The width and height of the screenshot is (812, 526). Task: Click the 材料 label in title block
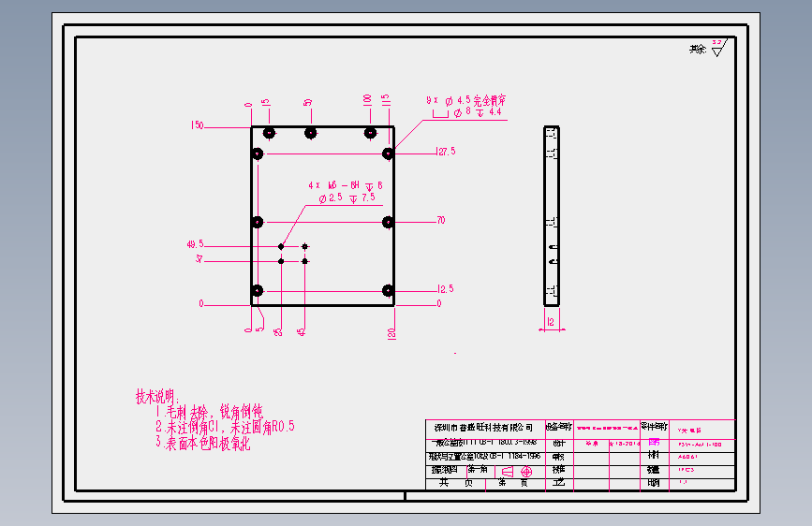(654, 455)
